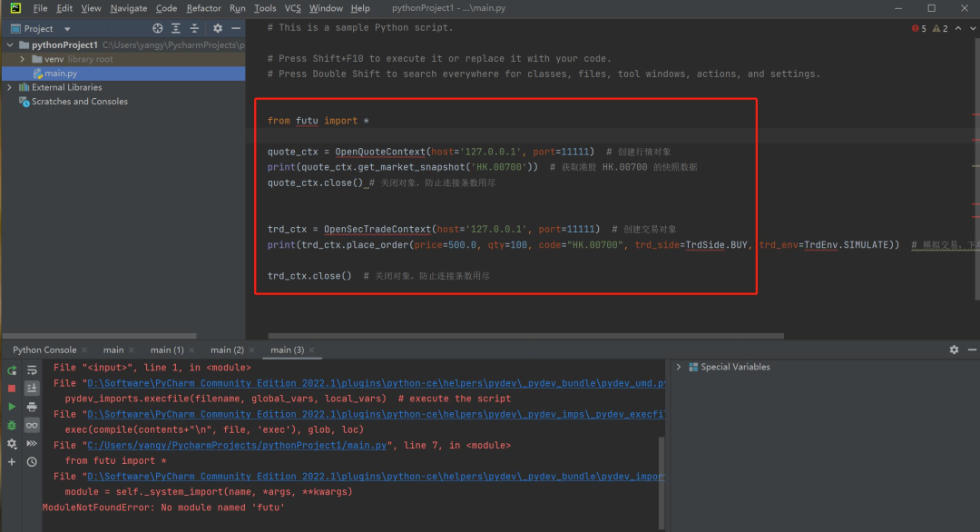
Task: Open the _pydev_execfile traceback link
Action: pos(377,414)
